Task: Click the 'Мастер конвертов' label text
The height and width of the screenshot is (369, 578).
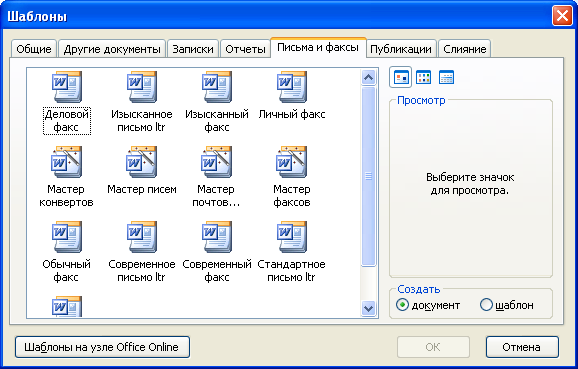Action: click(x=66, y=196)
